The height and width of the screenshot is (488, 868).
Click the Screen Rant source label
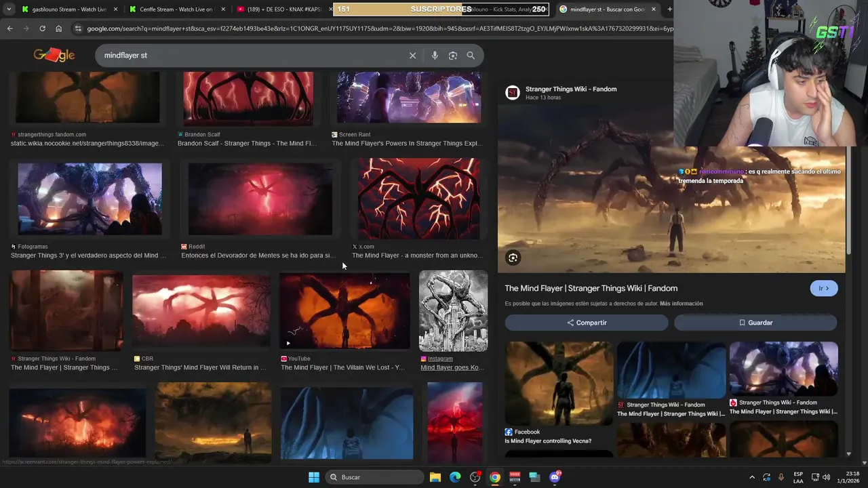point(353,134)
